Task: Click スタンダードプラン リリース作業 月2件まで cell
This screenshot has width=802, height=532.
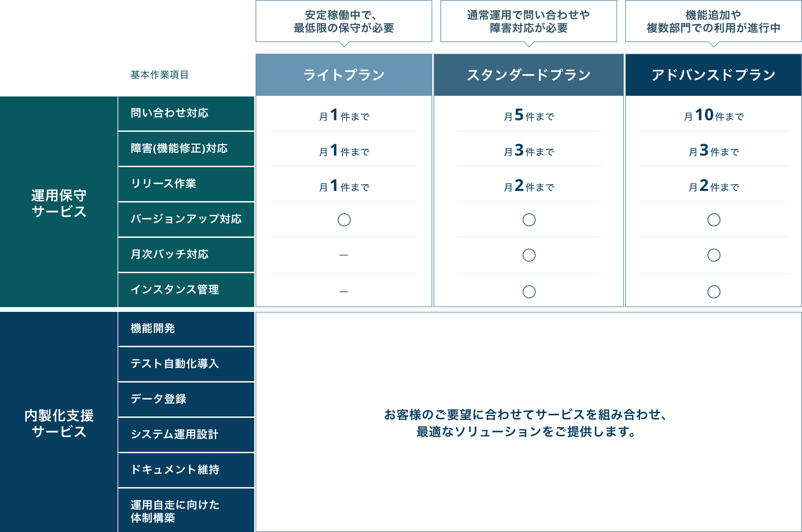Action: [x=529, y=186]
